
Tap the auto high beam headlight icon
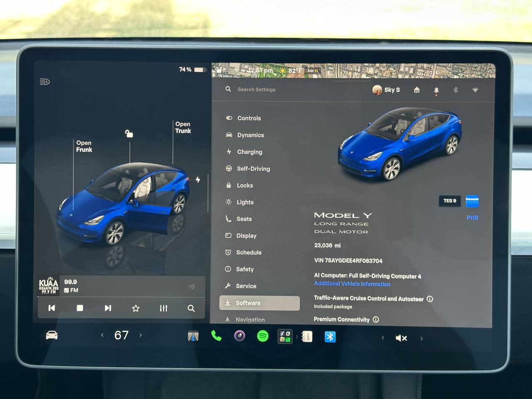click(44, 81)
